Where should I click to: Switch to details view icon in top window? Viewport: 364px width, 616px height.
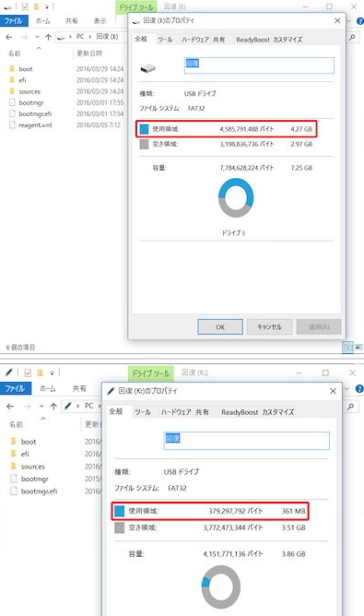point(348,348)
